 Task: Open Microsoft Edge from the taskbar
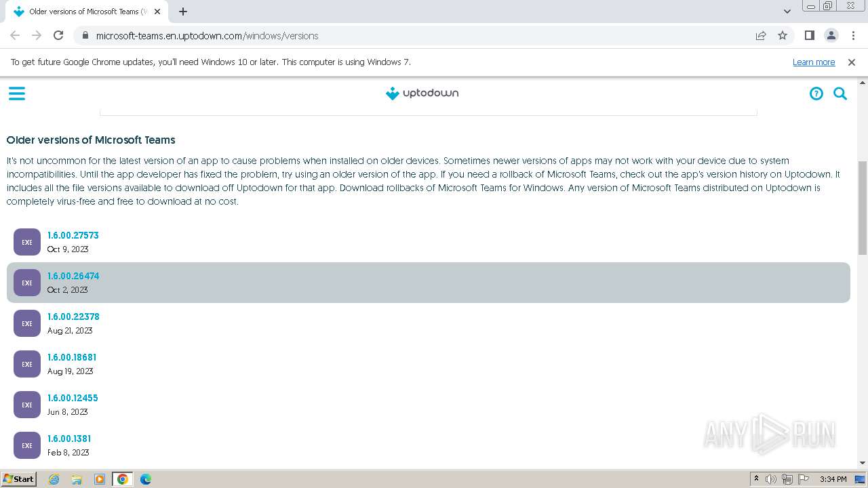pyautogui.click(x=146, y=479)
